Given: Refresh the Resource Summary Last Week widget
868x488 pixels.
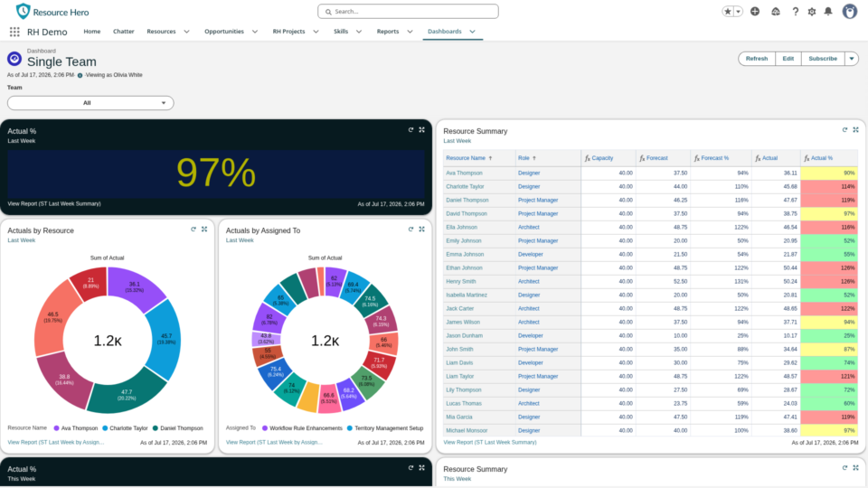Looking at the screenshot, I should coord(844,130).
